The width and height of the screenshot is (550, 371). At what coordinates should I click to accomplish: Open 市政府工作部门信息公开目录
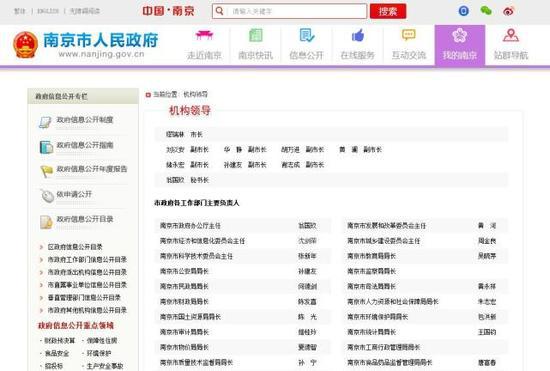(87, 259)
